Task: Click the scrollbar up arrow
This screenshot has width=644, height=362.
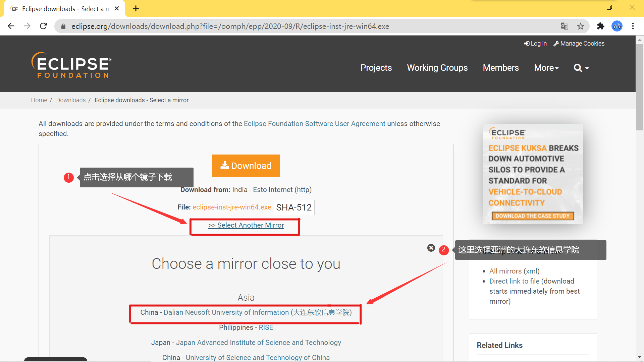Action: (x=640, y=40)
